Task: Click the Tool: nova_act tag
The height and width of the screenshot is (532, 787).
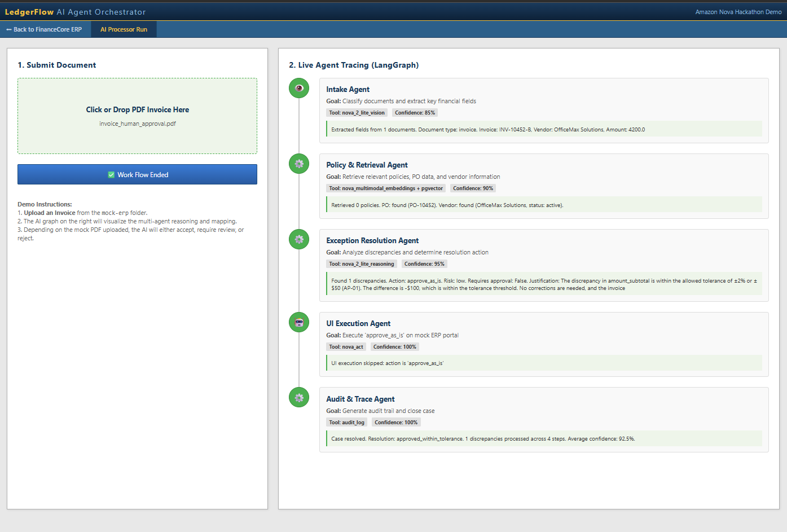Action: point(346,347)
